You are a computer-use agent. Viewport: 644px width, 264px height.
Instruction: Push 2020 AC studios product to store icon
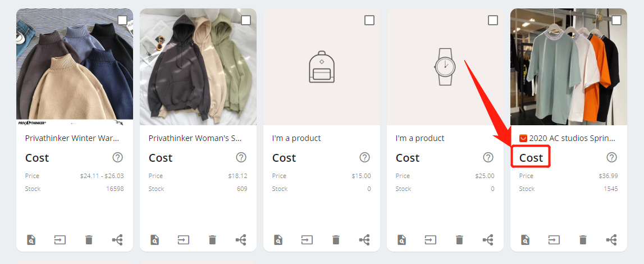554,239
